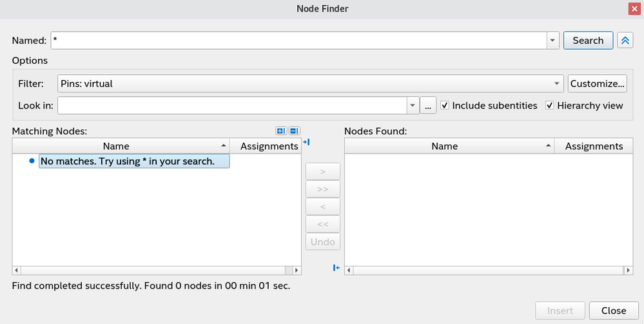Click the add selected node '>' button
The height and width of the screenshot is (324, 644).
pyautogui.click(x=322, y=172)
